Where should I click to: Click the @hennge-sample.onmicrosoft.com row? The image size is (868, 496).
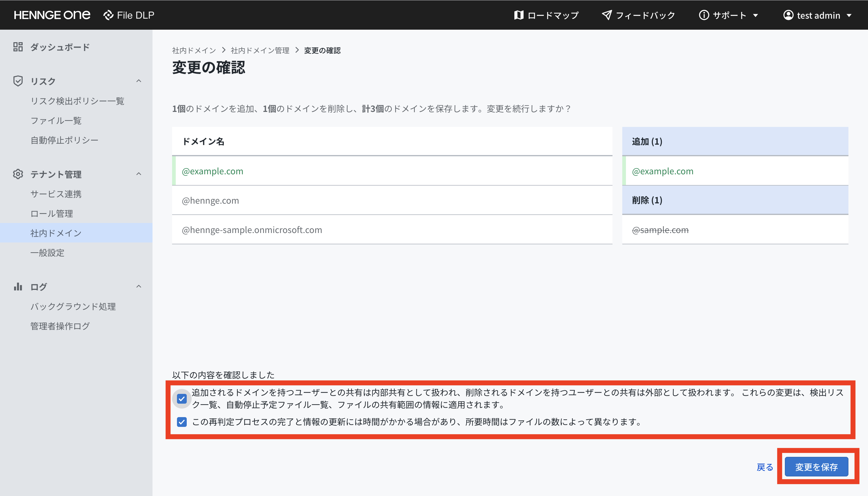392,230
